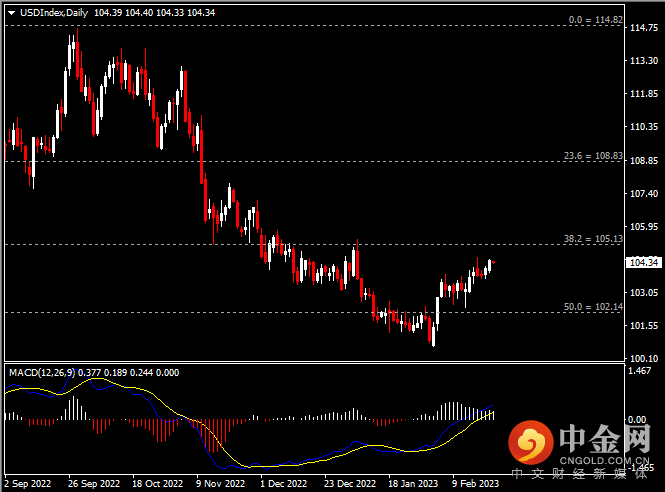This screenshot has height=492, width=665.
Task: Select the 23.6 = 108.83 Fibonacci label
Action: (592, 156)
